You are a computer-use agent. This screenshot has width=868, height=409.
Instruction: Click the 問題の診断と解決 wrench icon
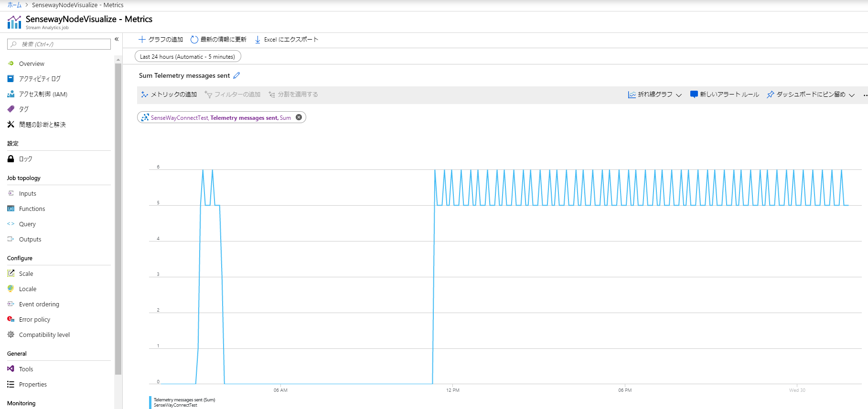(11, 125)
